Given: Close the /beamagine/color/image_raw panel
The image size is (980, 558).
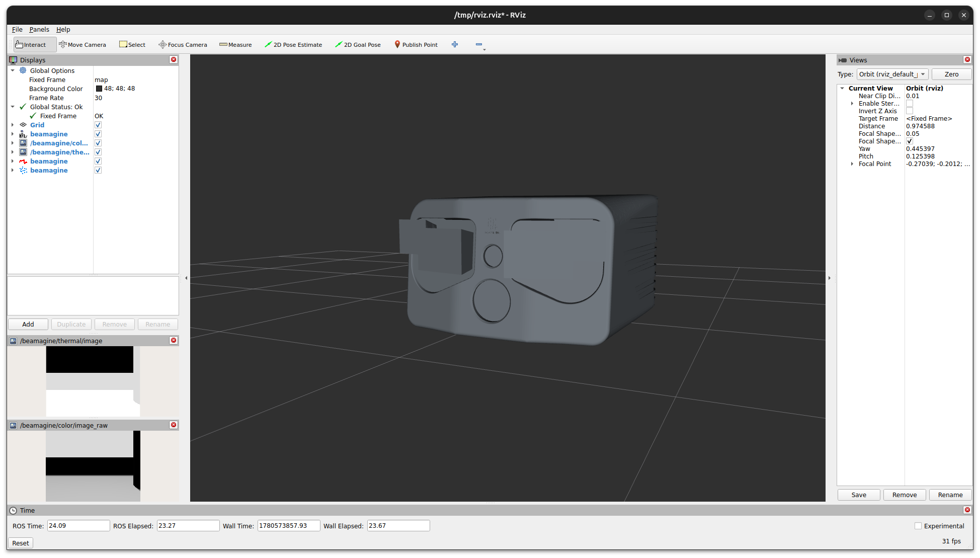Looking at the screenshot, I should pyautogui.click(x=174, y=425).
